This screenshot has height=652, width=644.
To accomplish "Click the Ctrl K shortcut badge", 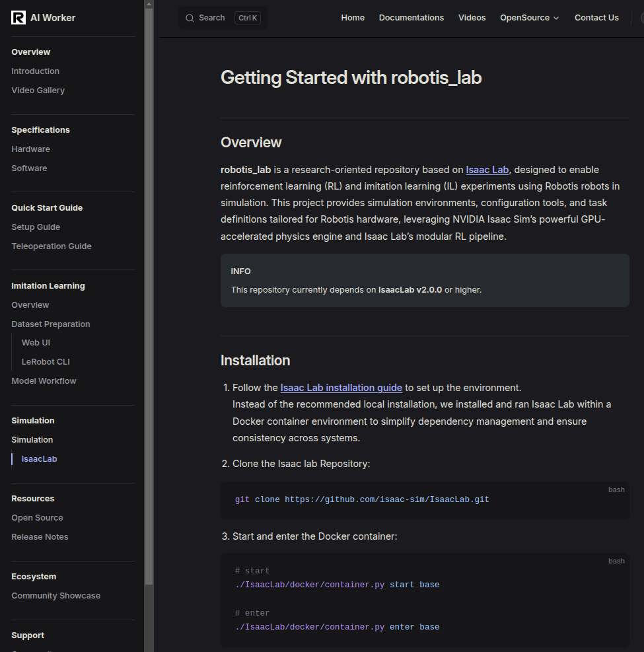I will click(248, 18).
